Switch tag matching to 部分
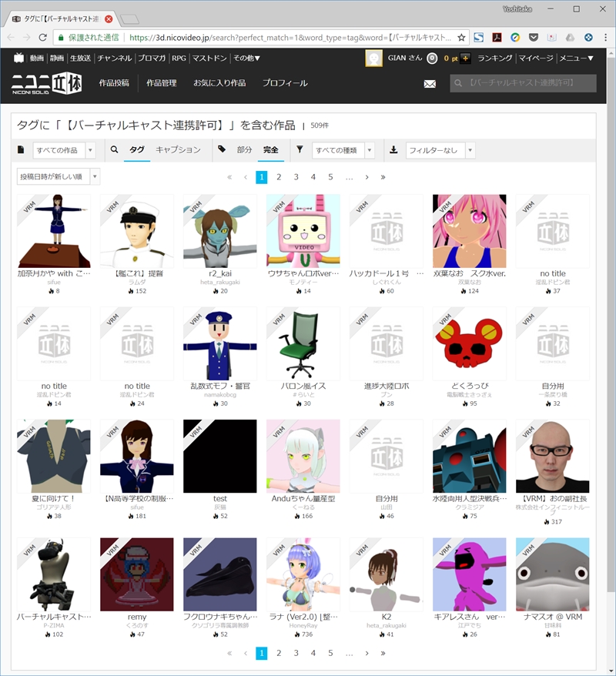616x676 pixels. tap(244, 149)
